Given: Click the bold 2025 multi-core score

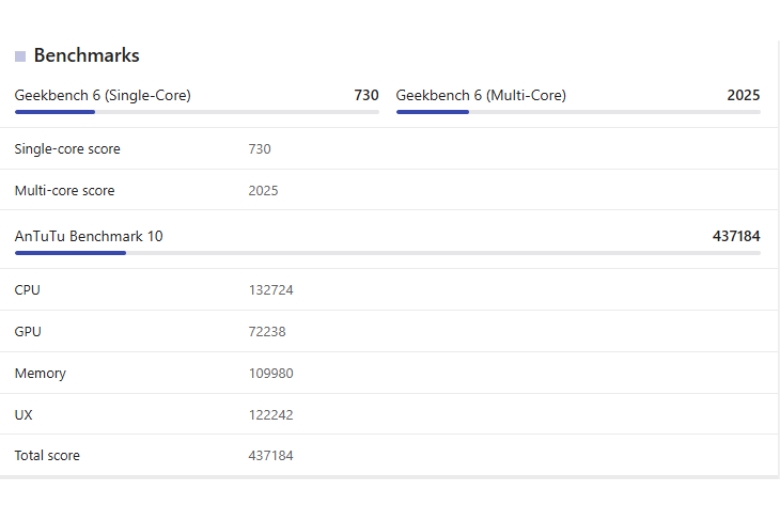Looking at the screenshot, I should [x=743, y=95].
